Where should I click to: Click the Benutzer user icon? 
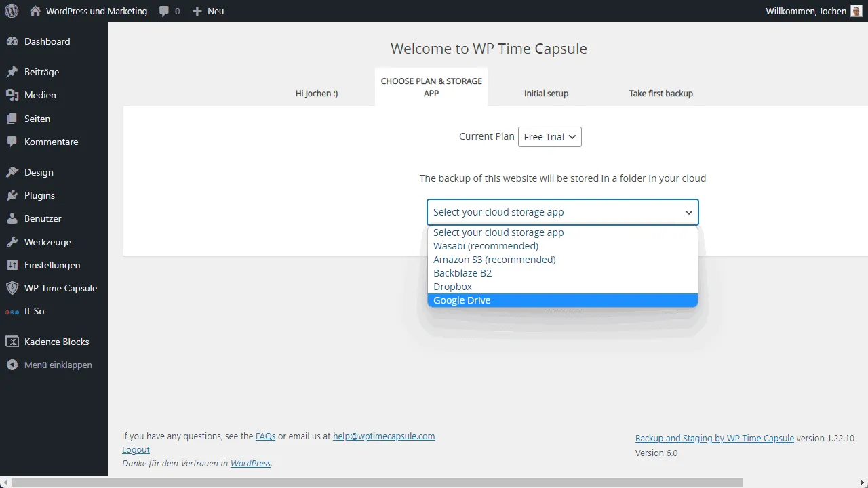(12, 218)
